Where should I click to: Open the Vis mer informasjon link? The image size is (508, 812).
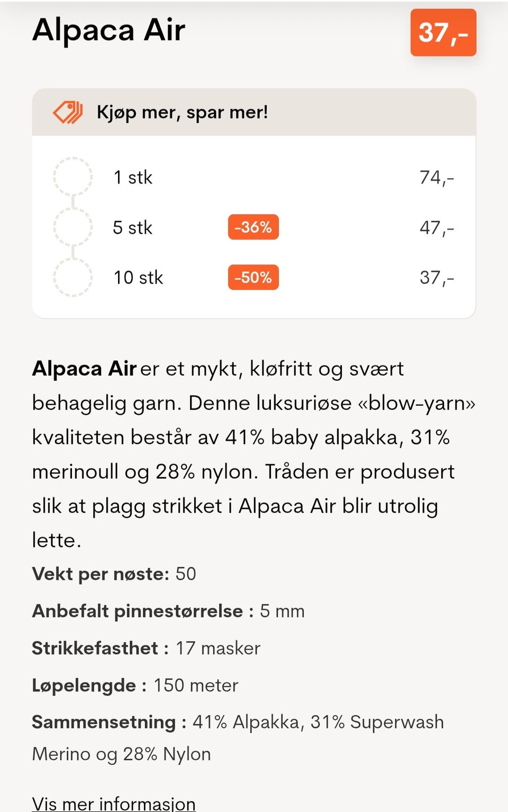[114, 803]
